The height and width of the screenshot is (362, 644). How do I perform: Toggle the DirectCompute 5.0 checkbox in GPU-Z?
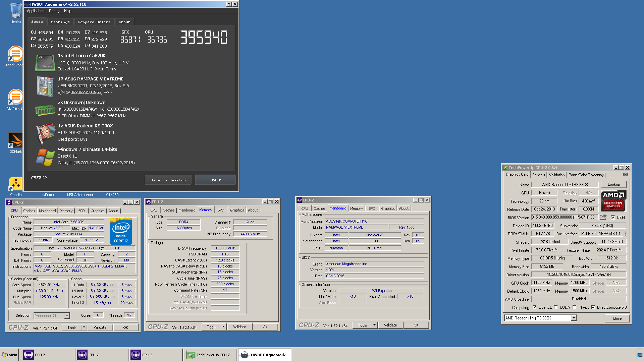click(593, 307)
